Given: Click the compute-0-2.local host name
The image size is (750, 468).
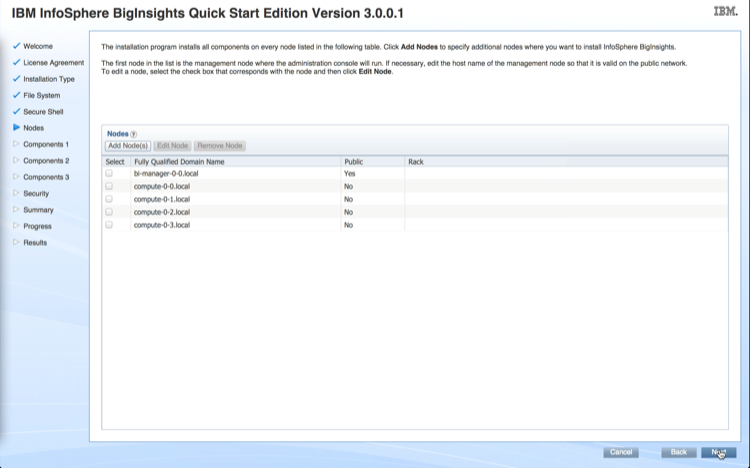Looking at the screenshot, I should [x=162, y=212].
